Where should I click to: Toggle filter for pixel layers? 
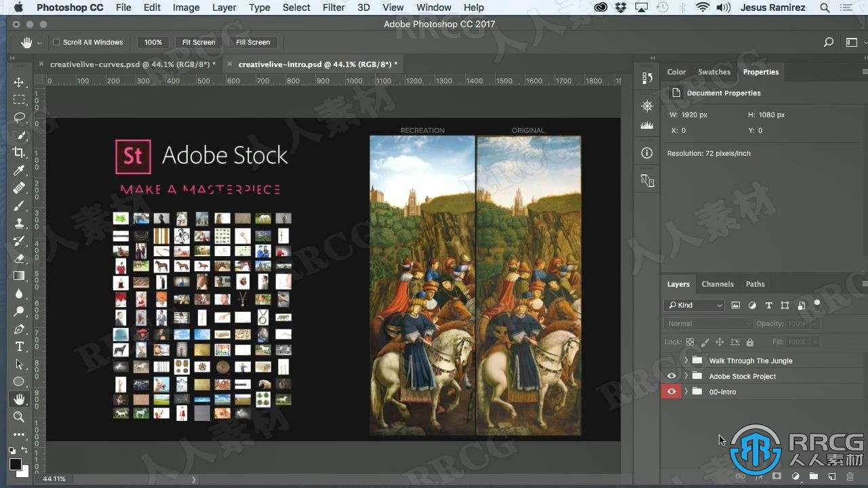tap(736, 305)
